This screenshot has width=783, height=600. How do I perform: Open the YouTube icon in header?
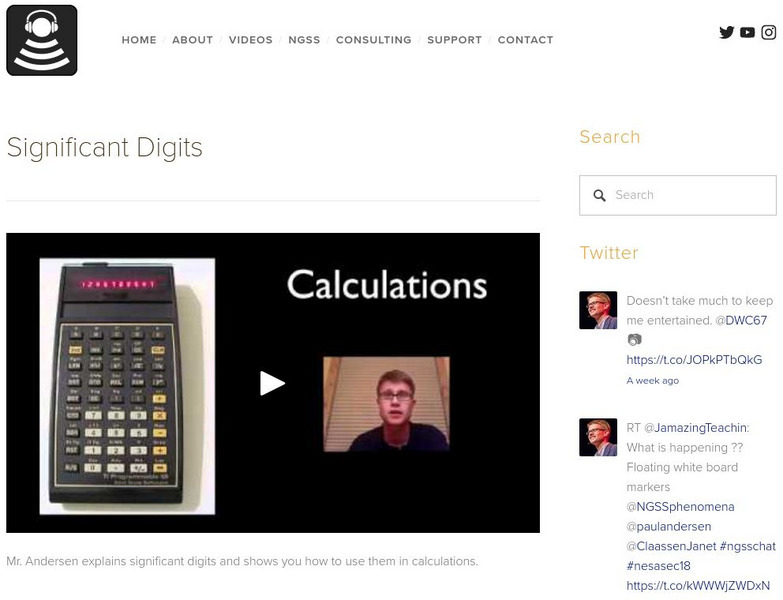tap(747, 32)
